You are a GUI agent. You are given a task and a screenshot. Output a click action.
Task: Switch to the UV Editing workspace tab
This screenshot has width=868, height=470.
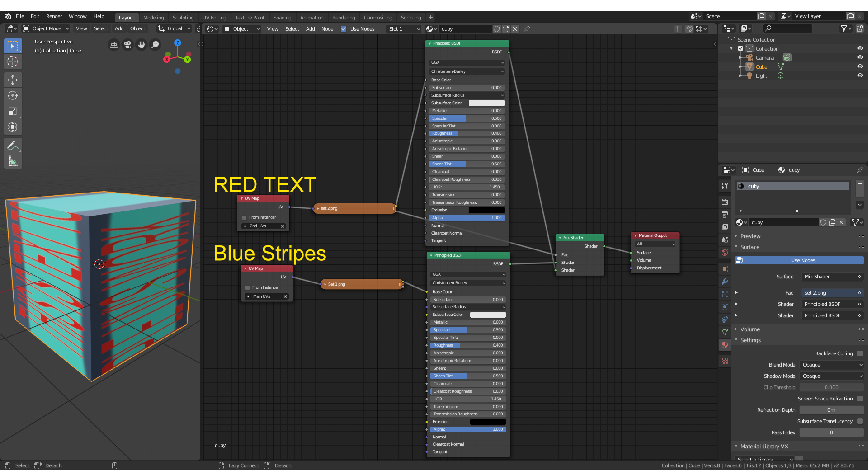pos(214,18)
